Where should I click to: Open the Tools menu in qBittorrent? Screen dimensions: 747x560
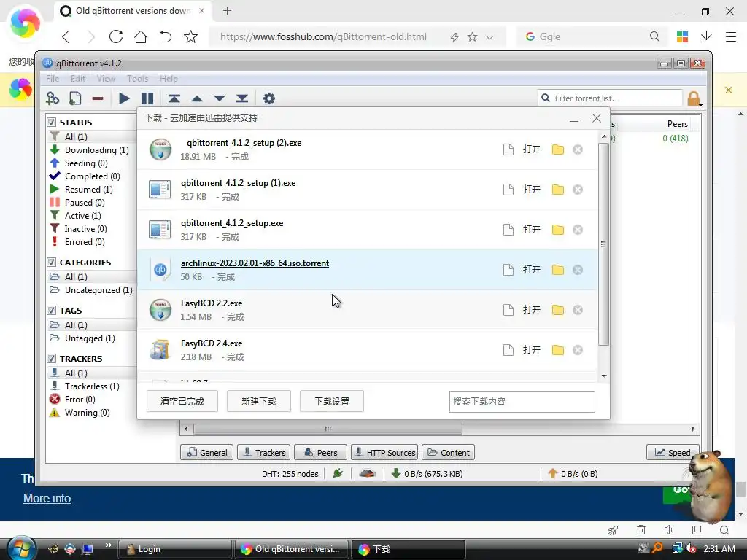pos(137,79)
